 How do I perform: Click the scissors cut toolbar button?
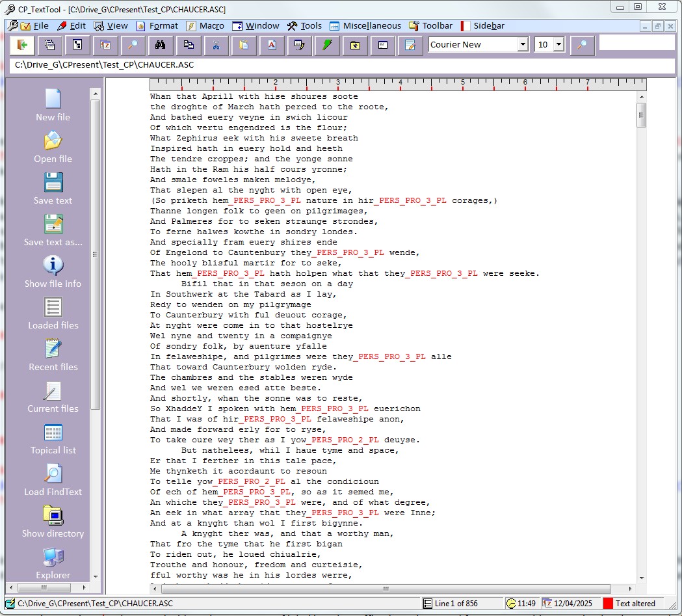(216, 45)
